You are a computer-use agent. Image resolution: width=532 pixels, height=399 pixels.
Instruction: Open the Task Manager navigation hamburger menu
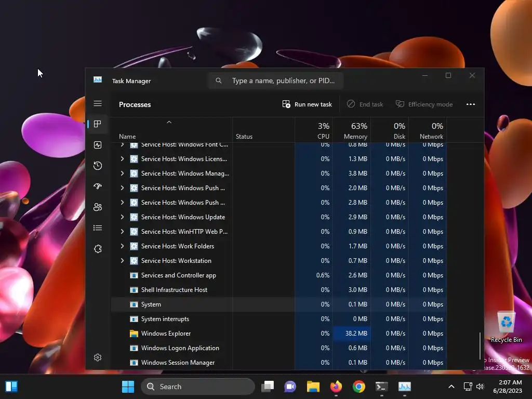[x=98, y=103]
